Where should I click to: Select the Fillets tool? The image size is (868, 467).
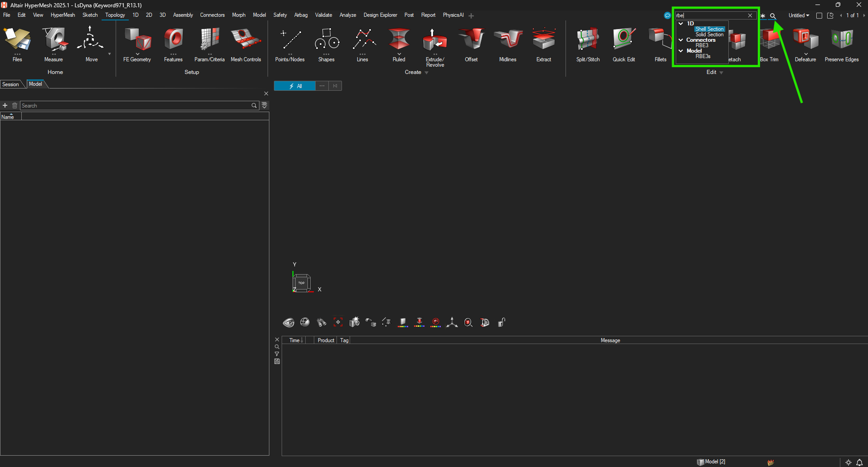pos(660,44)
